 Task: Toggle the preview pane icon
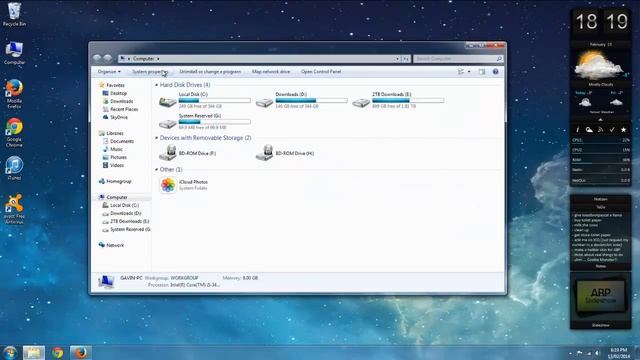click(x=482, y=71)
